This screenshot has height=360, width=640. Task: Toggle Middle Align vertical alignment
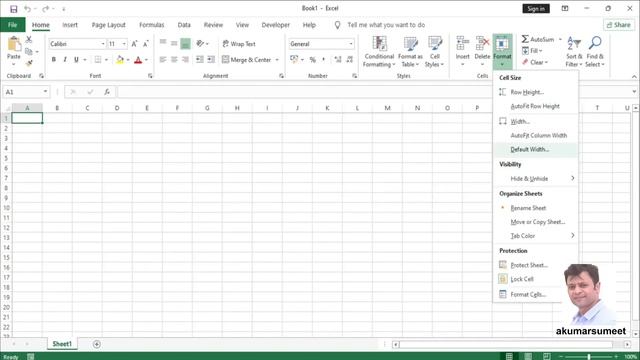tap(174, 43)
